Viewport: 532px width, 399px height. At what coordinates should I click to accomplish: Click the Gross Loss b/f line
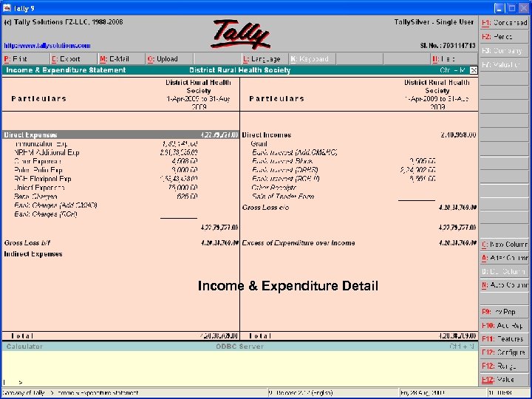(120, 243)
